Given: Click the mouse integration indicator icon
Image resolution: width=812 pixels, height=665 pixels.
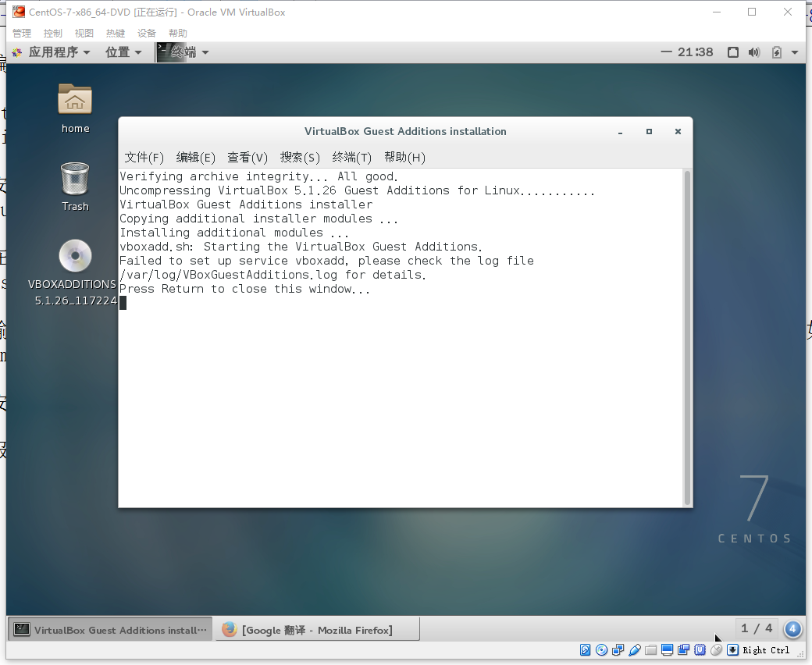Looking at the screenshot, I should (716, 650).
